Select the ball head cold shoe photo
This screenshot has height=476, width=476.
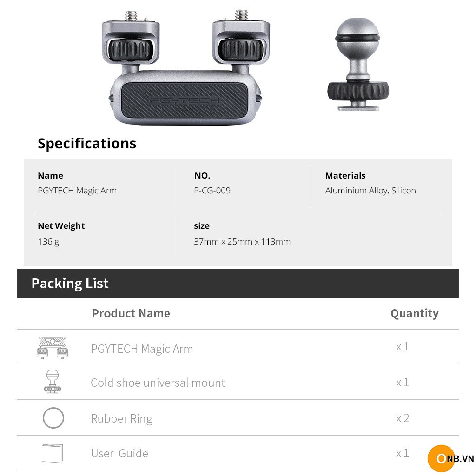(x=357, y=64)
